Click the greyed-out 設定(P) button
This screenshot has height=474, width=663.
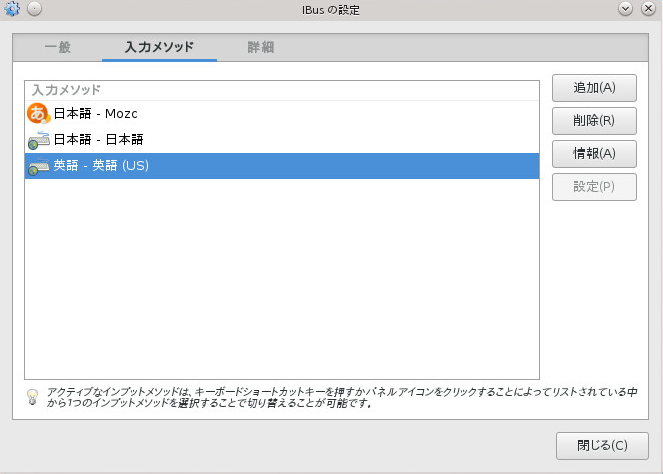[x=594, y=186]
